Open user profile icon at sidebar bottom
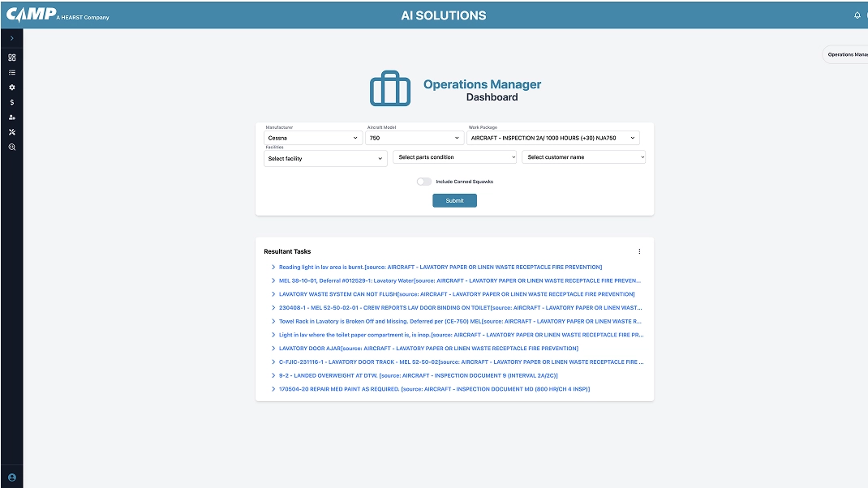Image resolution: width=868 pixels, height=488 pixels. click(x=11, y=477)
